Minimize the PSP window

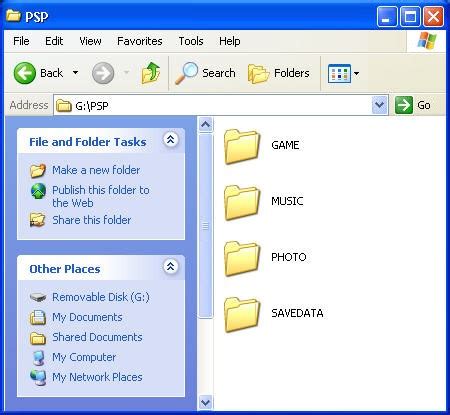tap(387, 16)
